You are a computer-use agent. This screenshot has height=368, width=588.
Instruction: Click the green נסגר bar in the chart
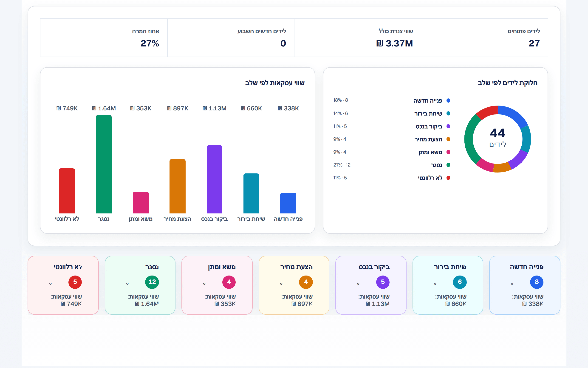pos(104,164)
